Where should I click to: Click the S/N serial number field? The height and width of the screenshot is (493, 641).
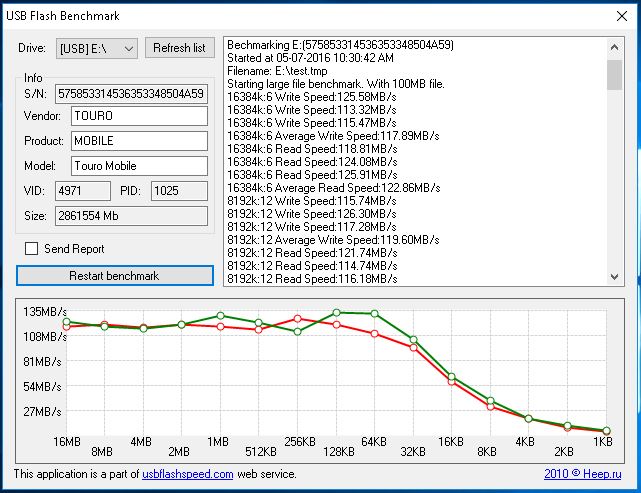(131, 94)
